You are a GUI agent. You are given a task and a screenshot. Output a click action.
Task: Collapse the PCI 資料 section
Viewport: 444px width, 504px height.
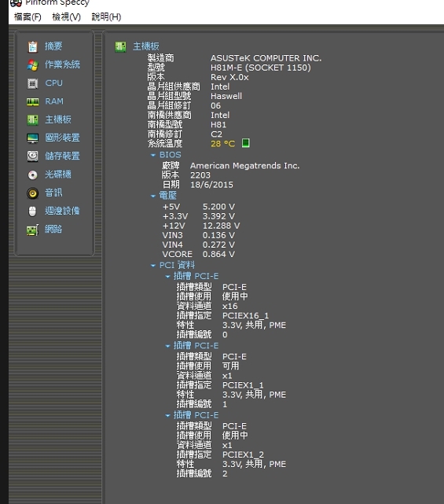click(x=153, y=266)
